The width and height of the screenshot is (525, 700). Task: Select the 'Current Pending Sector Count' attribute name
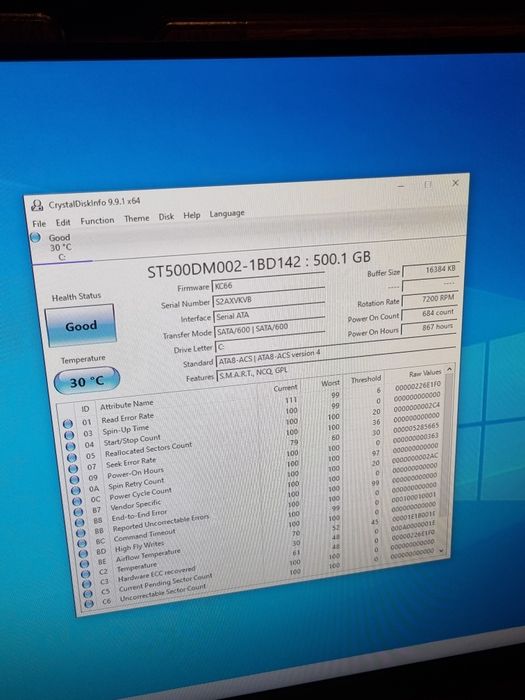[x=165, y=582]
